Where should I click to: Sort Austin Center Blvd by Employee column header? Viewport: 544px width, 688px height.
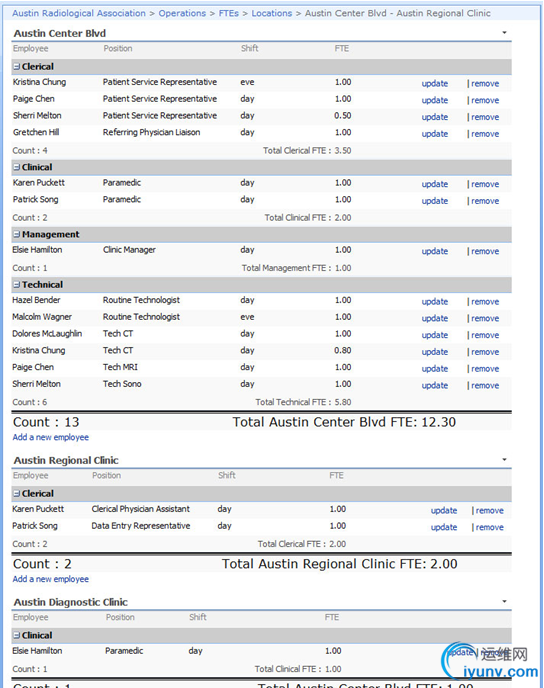pos(31,49)
